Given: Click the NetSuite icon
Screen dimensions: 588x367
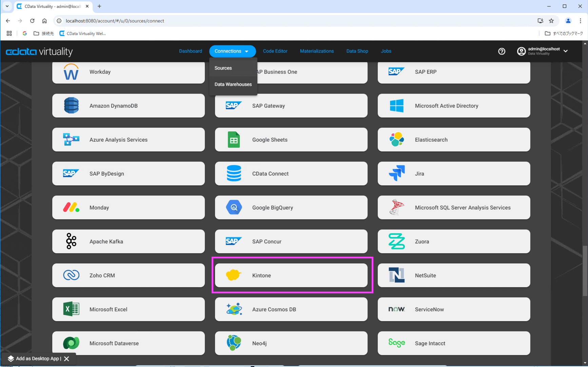Looking at the screenshot, I should pyautogui.click(x=397, y=275).
